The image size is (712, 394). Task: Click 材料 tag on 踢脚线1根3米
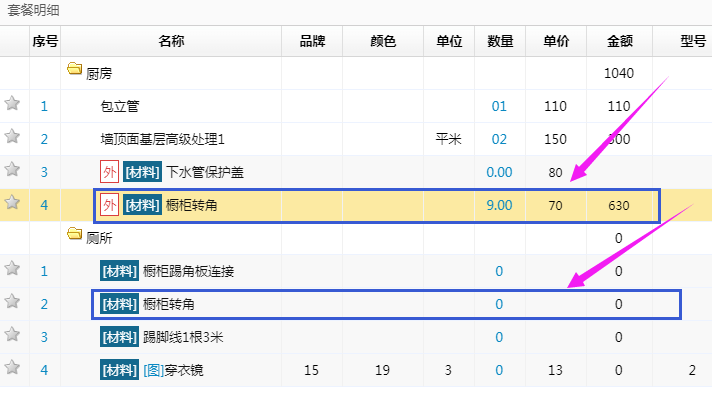pos(119,337)
